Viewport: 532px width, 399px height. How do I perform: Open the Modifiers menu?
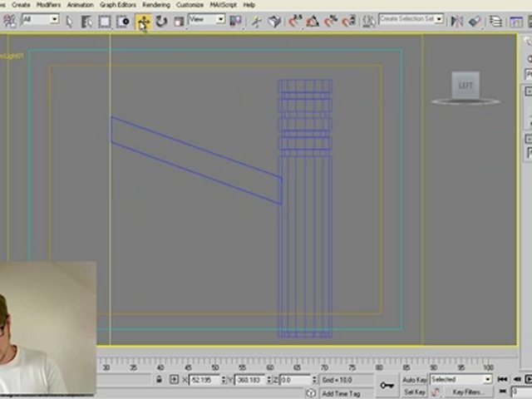click(x=48, y=4)
